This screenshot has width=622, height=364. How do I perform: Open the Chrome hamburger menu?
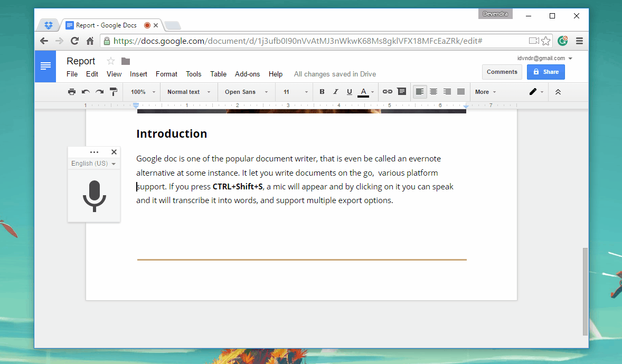(580, 41)
